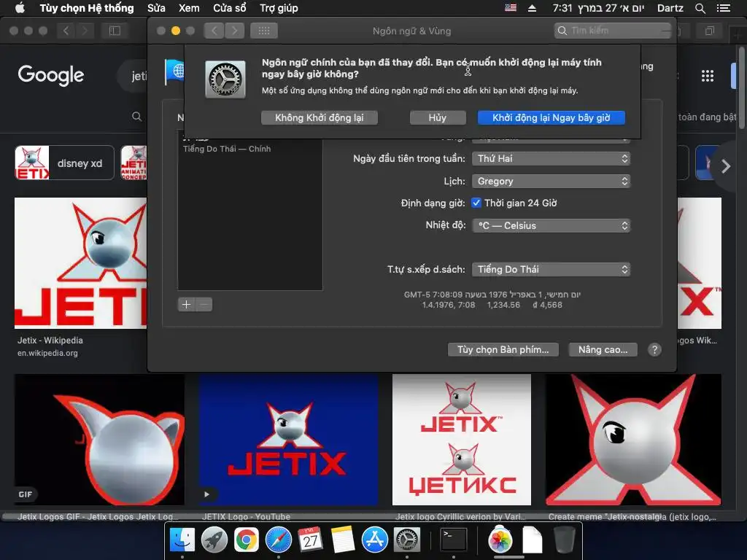Image resolution: width=747 pixels, height=560 pixels.
Task: Open Safari compass icon in Dock
Action: (x=278, y=540)
